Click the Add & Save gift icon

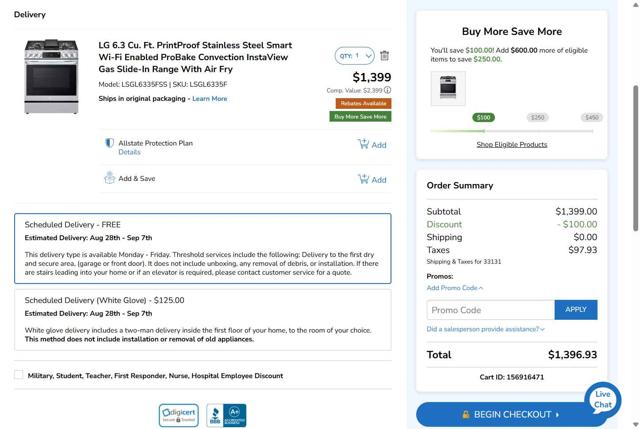pos(110,178)
